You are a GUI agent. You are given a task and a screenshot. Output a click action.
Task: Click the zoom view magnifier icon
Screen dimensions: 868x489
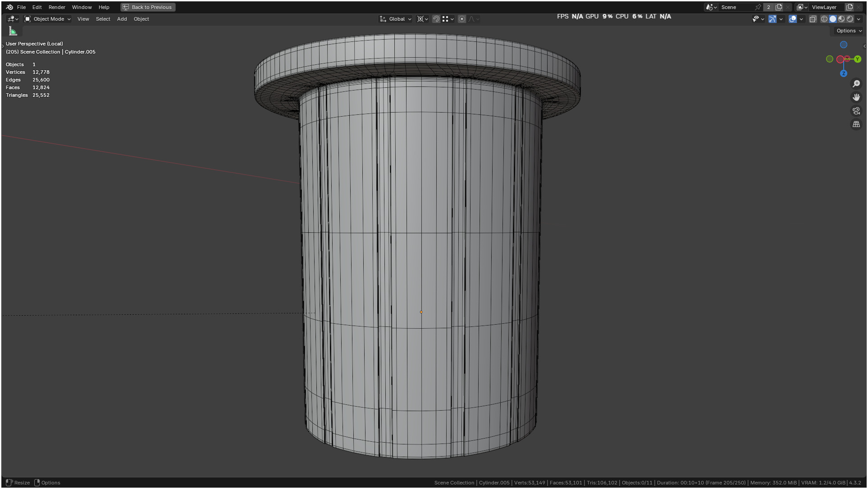[x=856, y=84]
